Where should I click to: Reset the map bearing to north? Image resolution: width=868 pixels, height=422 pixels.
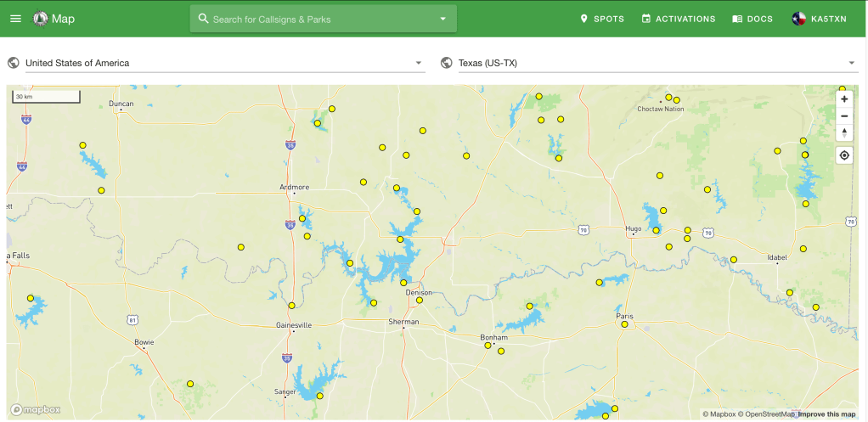click(843, 133)
